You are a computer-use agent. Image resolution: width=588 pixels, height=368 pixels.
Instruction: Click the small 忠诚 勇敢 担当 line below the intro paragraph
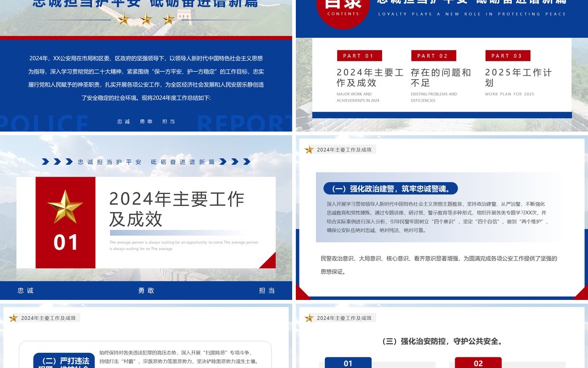click(146, 121)
